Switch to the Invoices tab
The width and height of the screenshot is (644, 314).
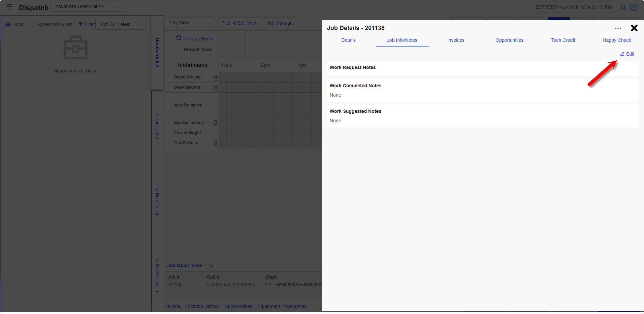(455, 40)
